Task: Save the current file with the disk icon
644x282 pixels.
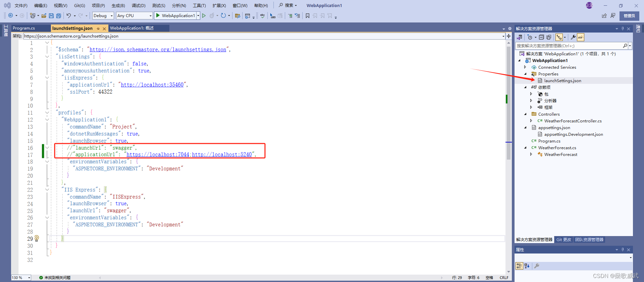Action: pyautogui.click(x=51, y=15)
